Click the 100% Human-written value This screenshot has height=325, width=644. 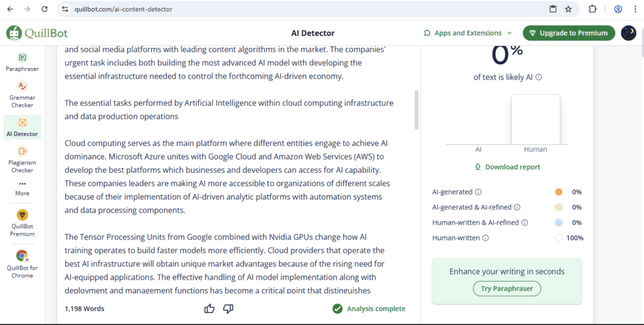tap(575, 238)
